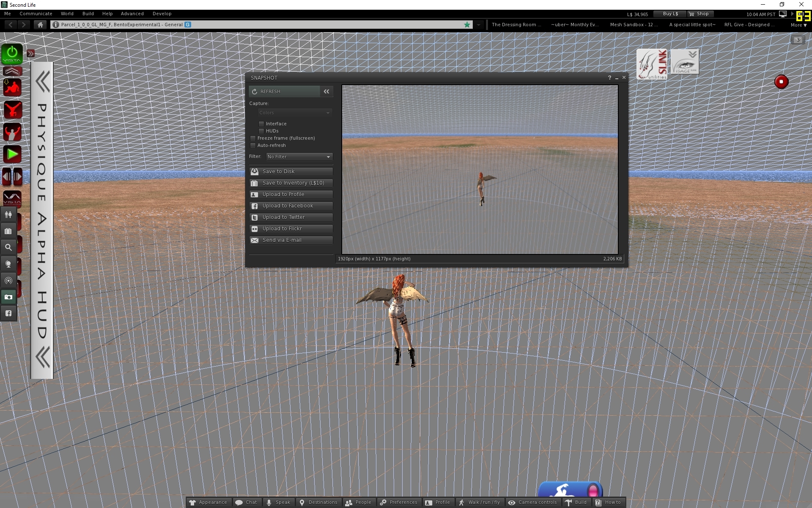Click the Buy L$ button

[x=670, y=14]
